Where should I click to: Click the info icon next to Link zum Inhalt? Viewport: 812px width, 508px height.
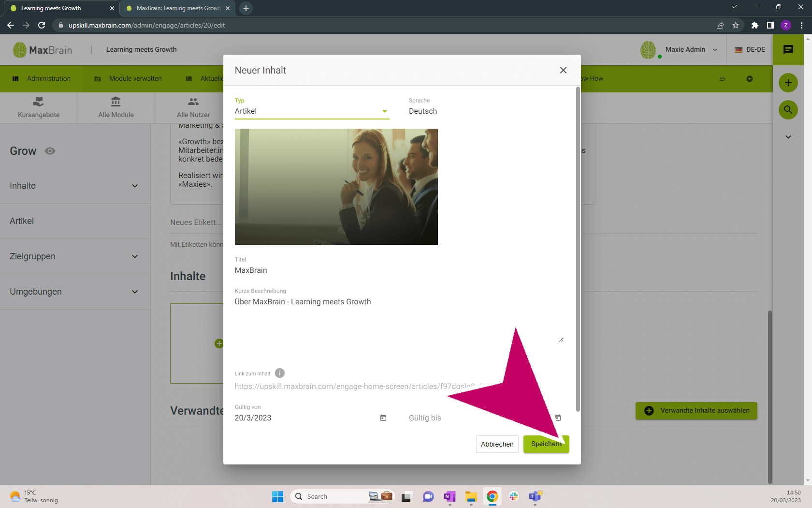(x=280, y=373)
